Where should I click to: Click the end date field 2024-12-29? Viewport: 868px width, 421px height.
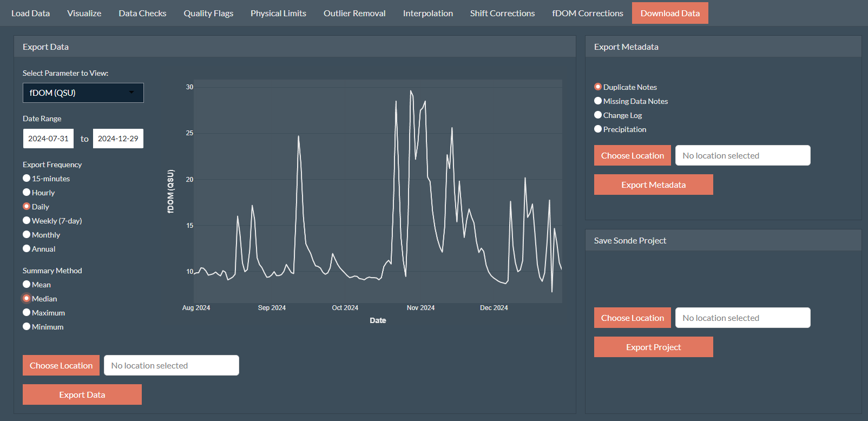(x=118, y=139)
